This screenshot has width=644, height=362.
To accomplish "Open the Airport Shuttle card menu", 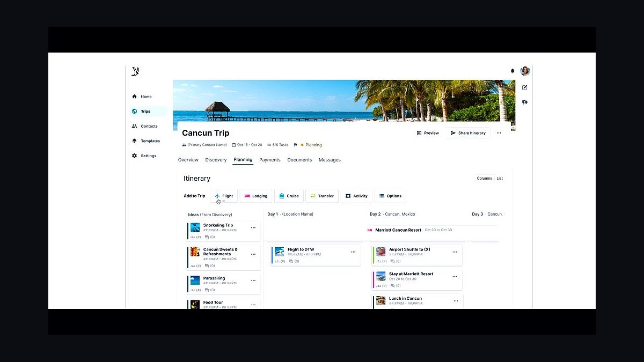I will (455, 252).
